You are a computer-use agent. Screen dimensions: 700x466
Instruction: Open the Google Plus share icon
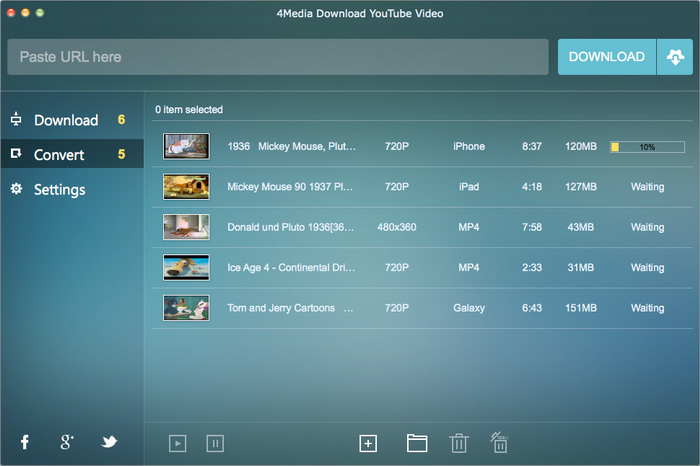(x=67, y=442)
